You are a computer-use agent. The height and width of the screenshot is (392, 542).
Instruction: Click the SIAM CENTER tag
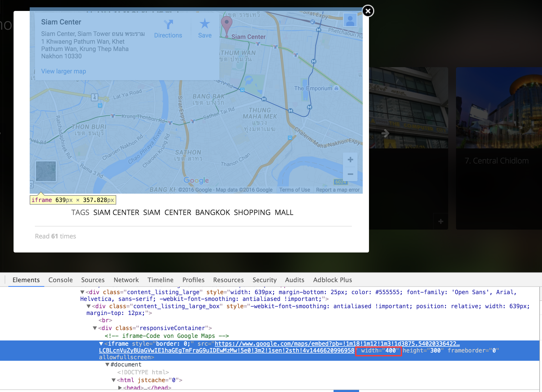[116, 212]
